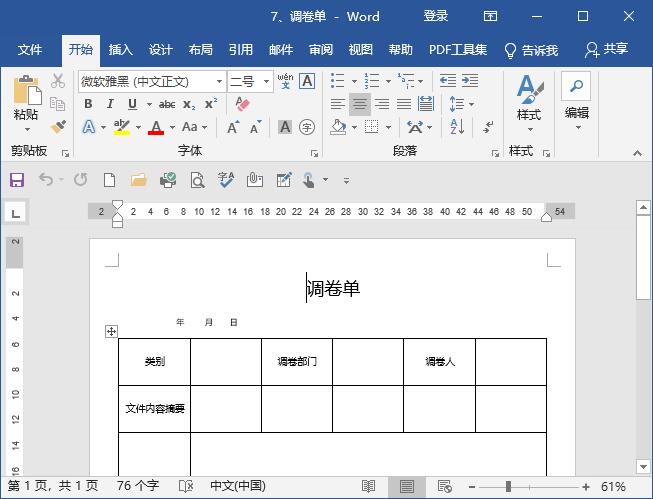
Task: Click the zoom in plus button
Action: click(x=586, y=487)
